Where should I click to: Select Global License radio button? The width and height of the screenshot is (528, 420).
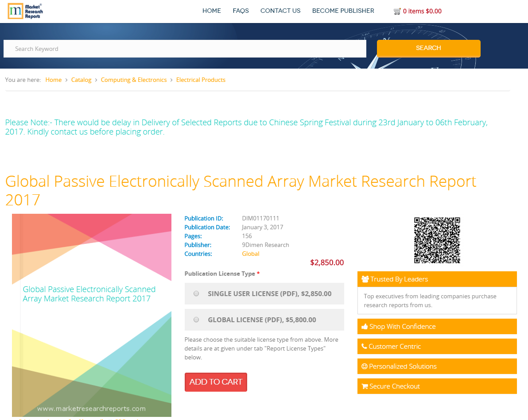click(196, 320)
